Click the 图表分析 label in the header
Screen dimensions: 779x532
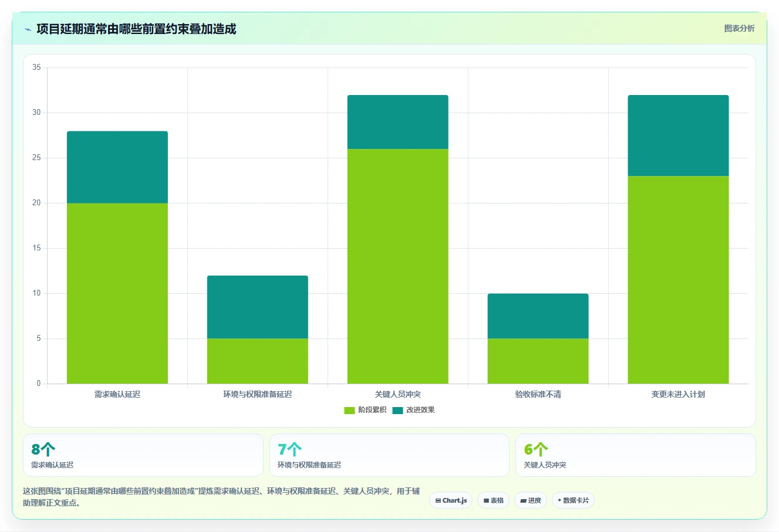pyautogui.click(x=739, y=28)
